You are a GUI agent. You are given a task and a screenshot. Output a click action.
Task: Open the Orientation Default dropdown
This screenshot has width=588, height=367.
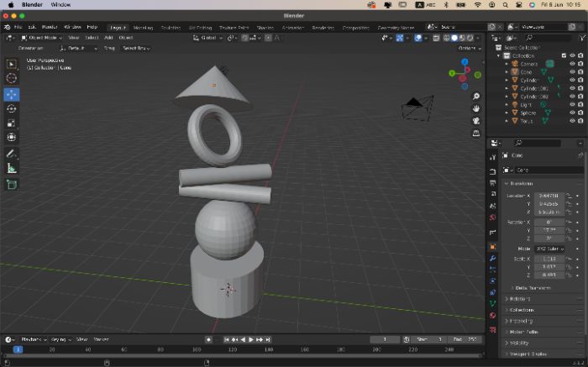pyautogui.click(x=78, y=49)
